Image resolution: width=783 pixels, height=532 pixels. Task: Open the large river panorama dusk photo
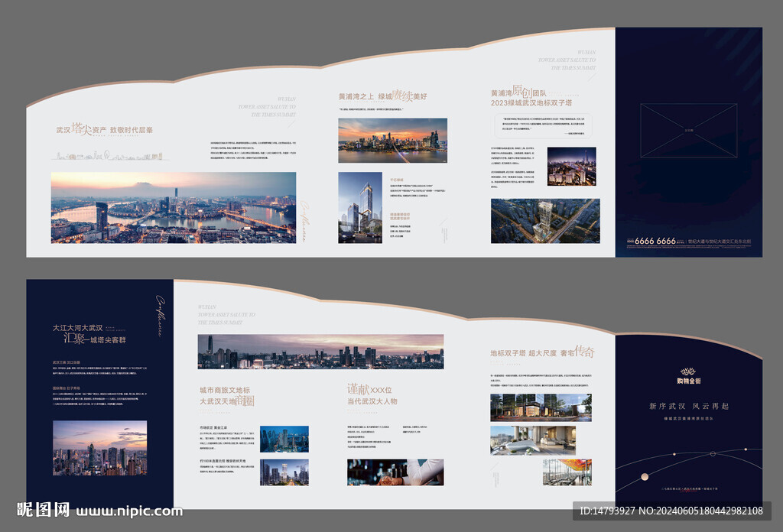tap(174, 208)
